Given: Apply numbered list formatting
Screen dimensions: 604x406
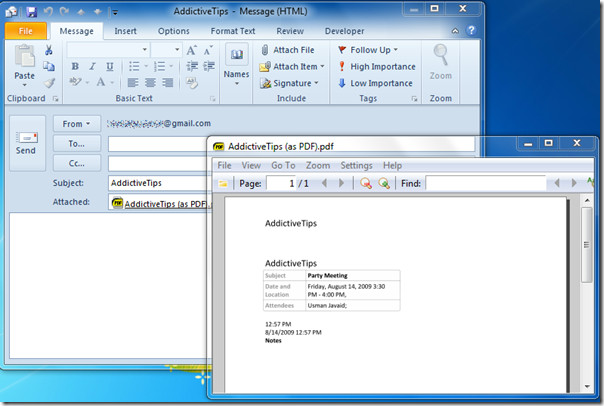Looking at the screenshot, I should (159, 66).
